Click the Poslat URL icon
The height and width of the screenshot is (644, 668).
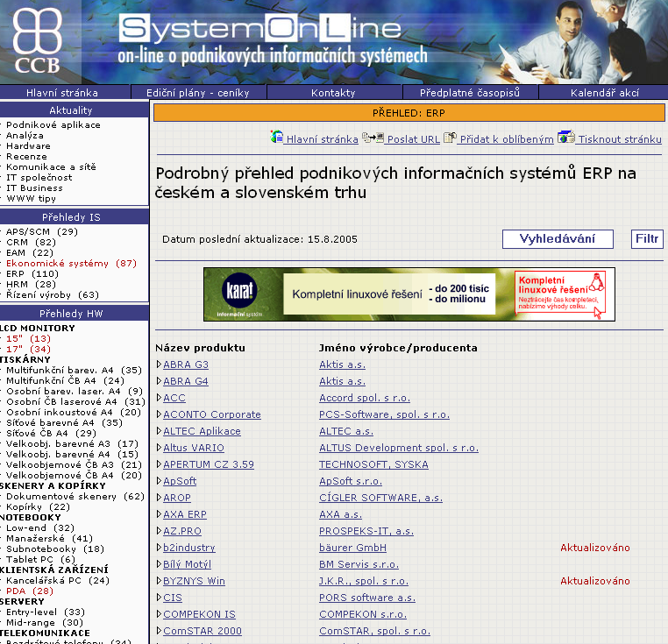click(373, 138)
